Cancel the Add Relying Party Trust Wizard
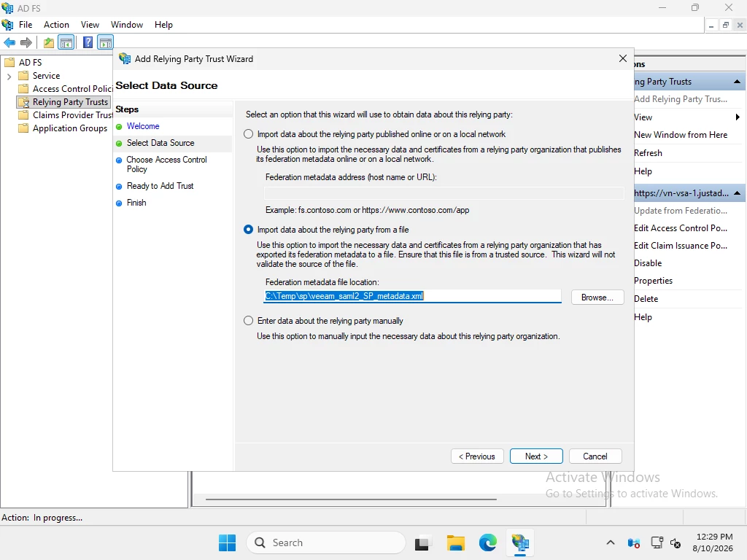Image resolution: width=747 pixels, height=560 pixels. tap(595, 456)
